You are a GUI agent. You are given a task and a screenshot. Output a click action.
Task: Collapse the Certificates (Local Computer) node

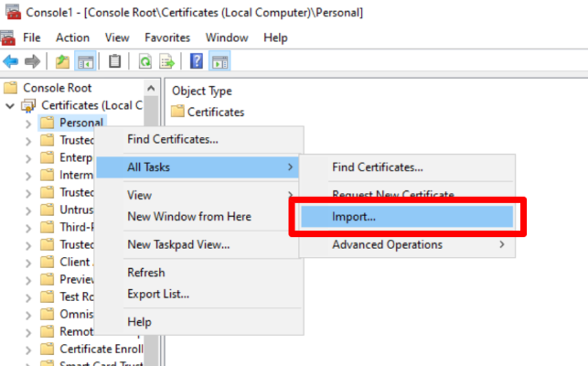coord(10,106)
